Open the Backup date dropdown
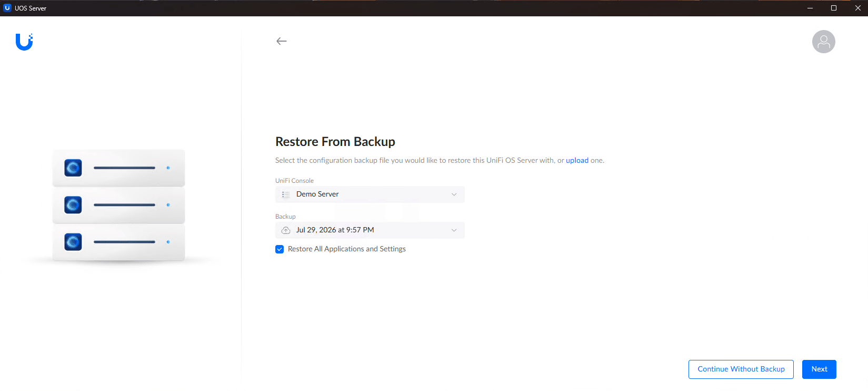Screen dimensions: 868x391 click(x=370, y=230)
